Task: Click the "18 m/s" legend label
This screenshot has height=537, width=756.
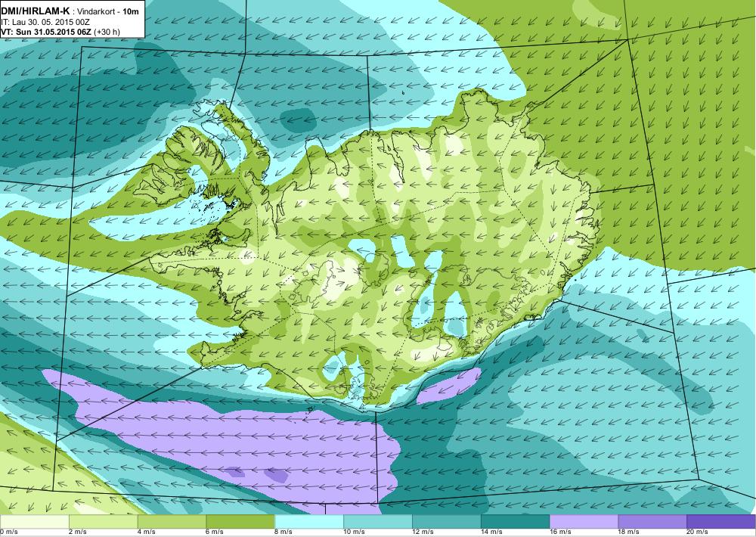Action: 629,532
